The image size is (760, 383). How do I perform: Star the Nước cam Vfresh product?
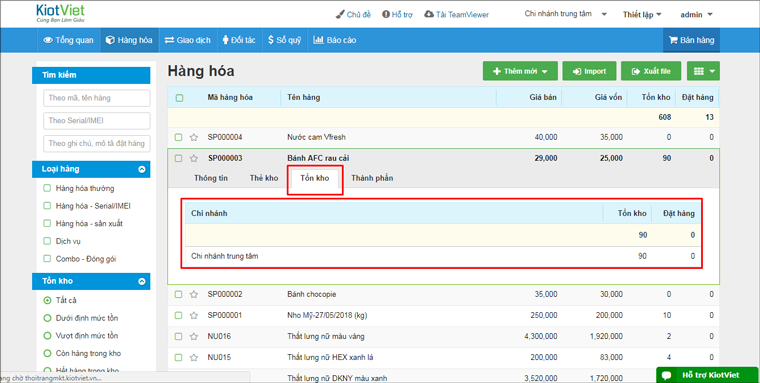tap(194, 137)
